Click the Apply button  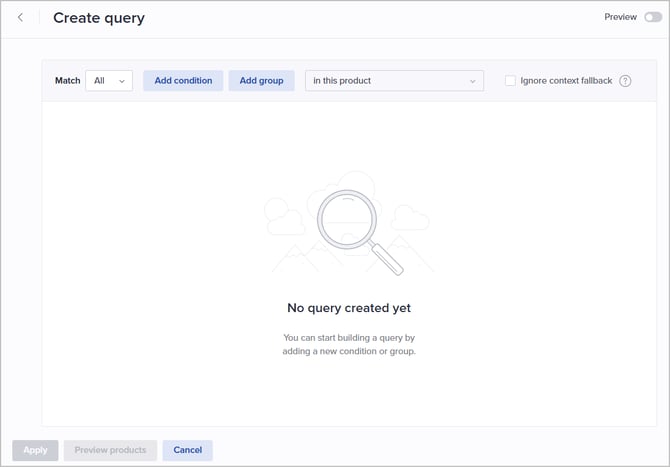pyautogui.click(x=35, y=450)
